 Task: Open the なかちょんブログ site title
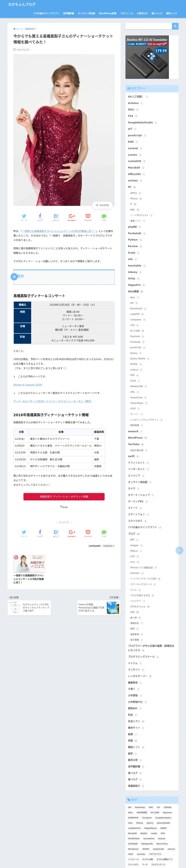pyautogui.click(x=22, y=4)
